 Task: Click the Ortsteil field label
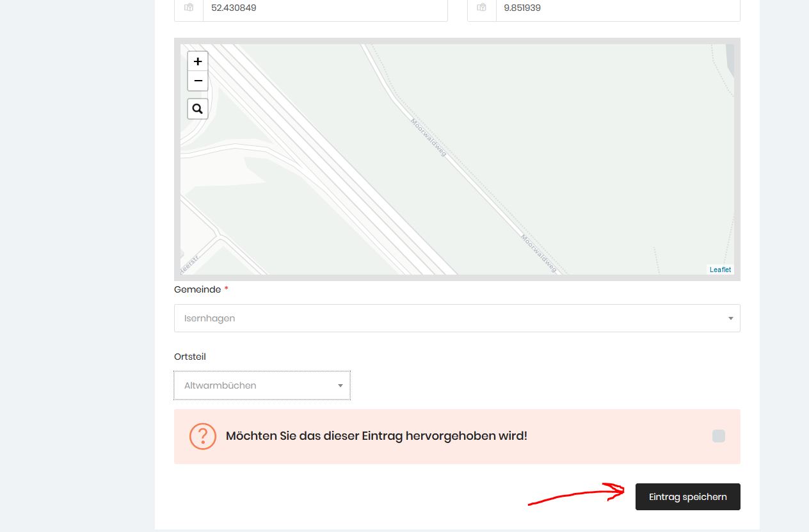click(x=190, y=357)
